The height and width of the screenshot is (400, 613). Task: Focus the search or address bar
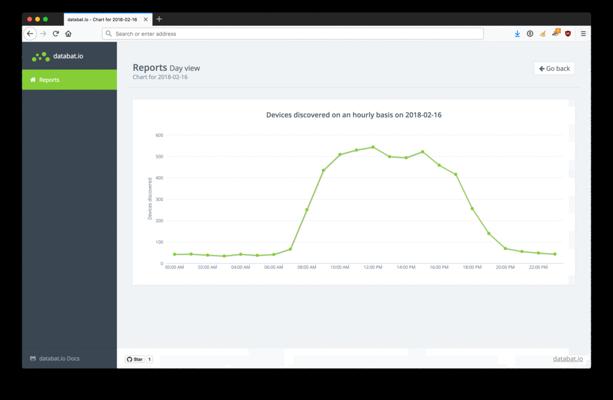pos(295,34)
